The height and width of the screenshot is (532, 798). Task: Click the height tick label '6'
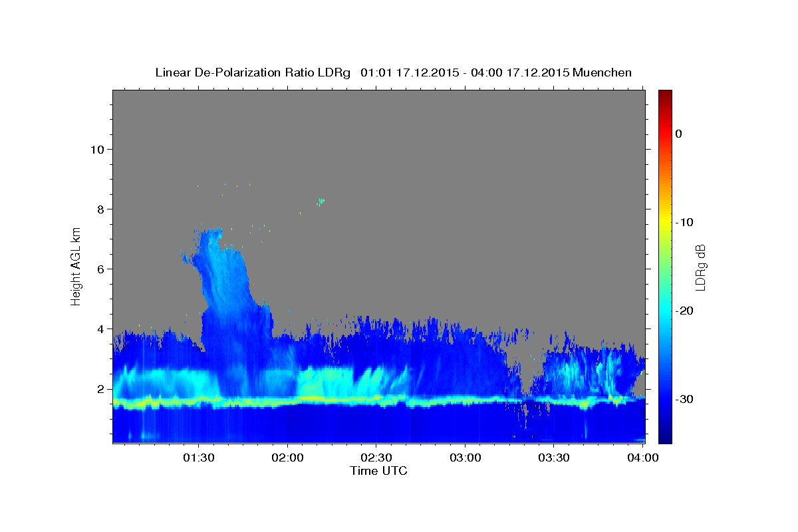point(100,269)
